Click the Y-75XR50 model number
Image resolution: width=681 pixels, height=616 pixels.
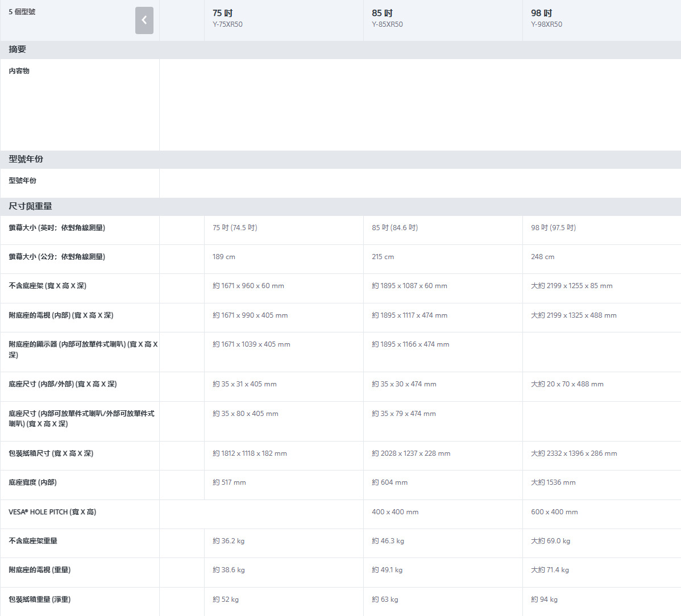(227, 24)
